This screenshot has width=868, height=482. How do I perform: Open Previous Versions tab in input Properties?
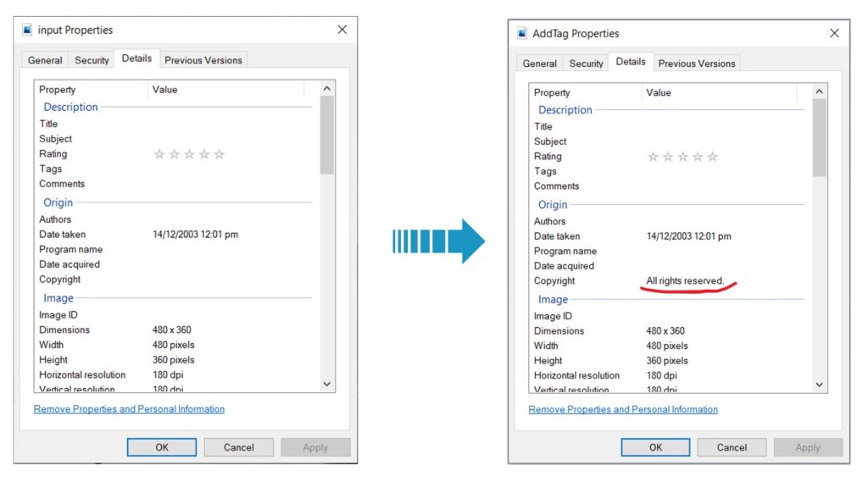tap(203, 60)
